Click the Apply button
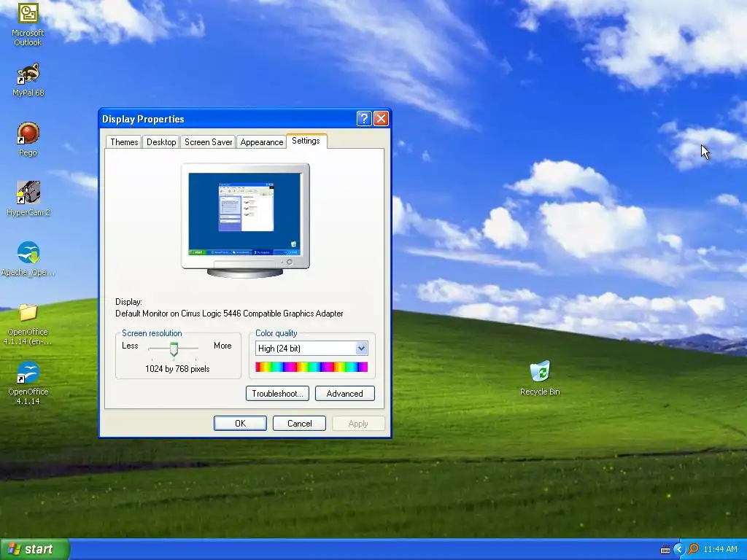Image resolution: width=747 pixels, height=560 pixels. coord(358,424)
